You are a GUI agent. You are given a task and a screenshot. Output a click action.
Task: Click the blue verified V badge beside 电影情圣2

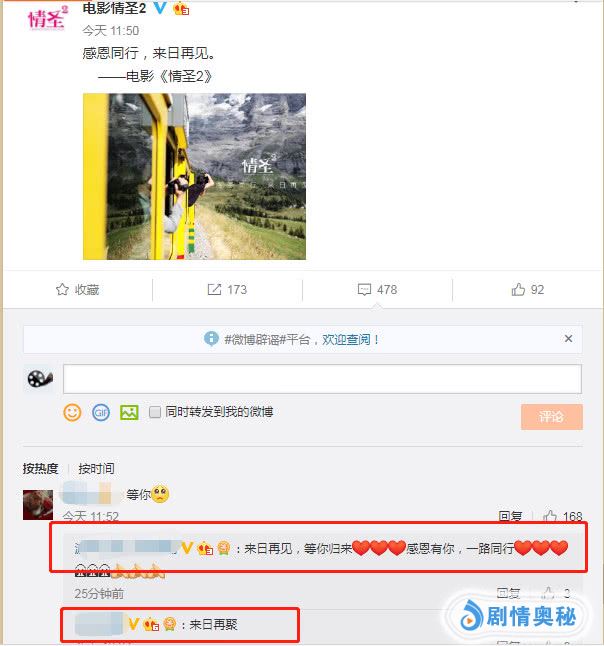click(160, 8)
